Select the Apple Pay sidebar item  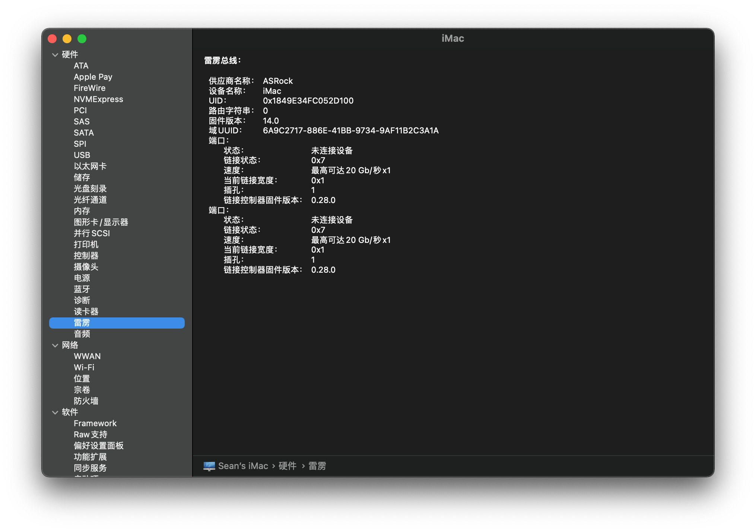coord(93,77)
